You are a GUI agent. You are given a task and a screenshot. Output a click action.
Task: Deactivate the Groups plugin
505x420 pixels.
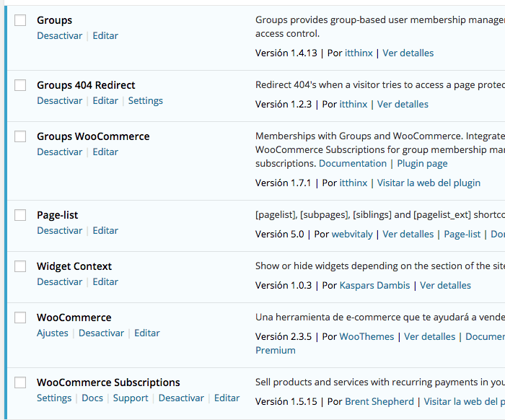[60, 36]
